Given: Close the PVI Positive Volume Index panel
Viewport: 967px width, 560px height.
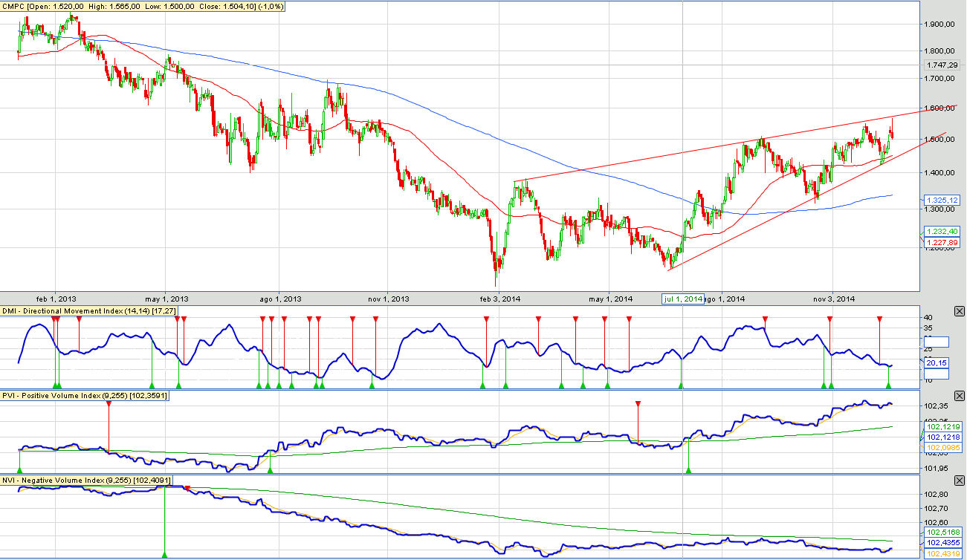Looking at the screenshot, I should click(959, 394).
